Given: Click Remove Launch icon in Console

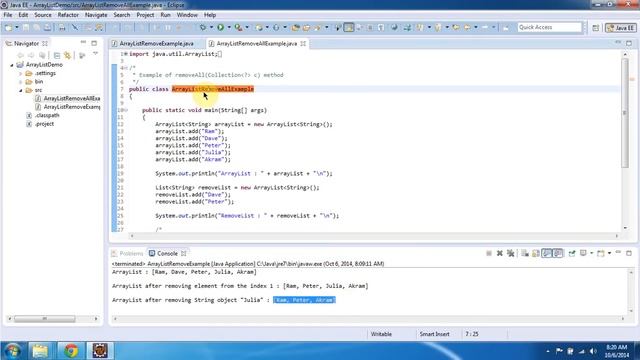Looking at the screenshot, I should (x=500, y=253).
